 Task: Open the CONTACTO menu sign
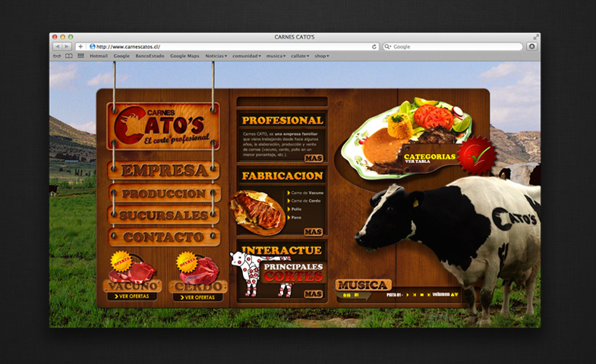click(x=164, y=237)
